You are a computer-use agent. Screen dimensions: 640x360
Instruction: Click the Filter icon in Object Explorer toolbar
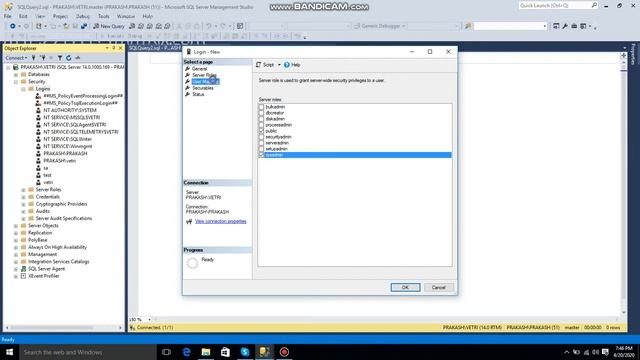[60, 58]
